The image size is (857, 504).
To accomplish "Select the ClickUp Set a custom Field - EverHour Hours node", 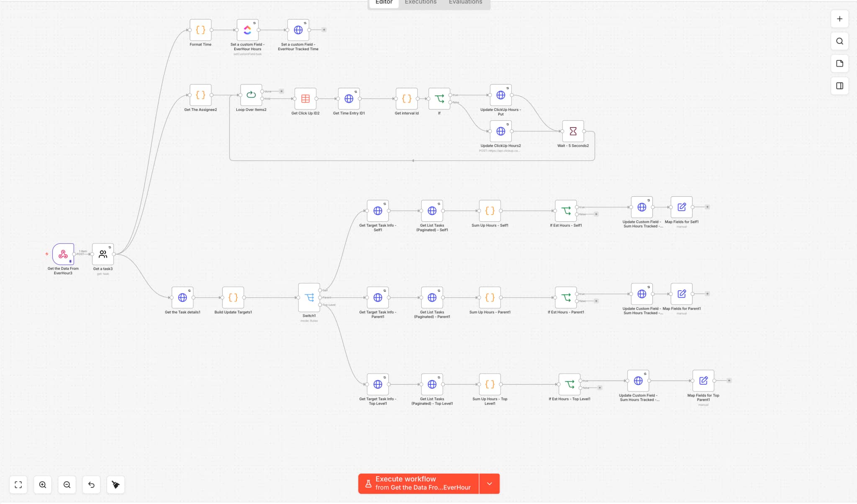I will pos(247,30).
